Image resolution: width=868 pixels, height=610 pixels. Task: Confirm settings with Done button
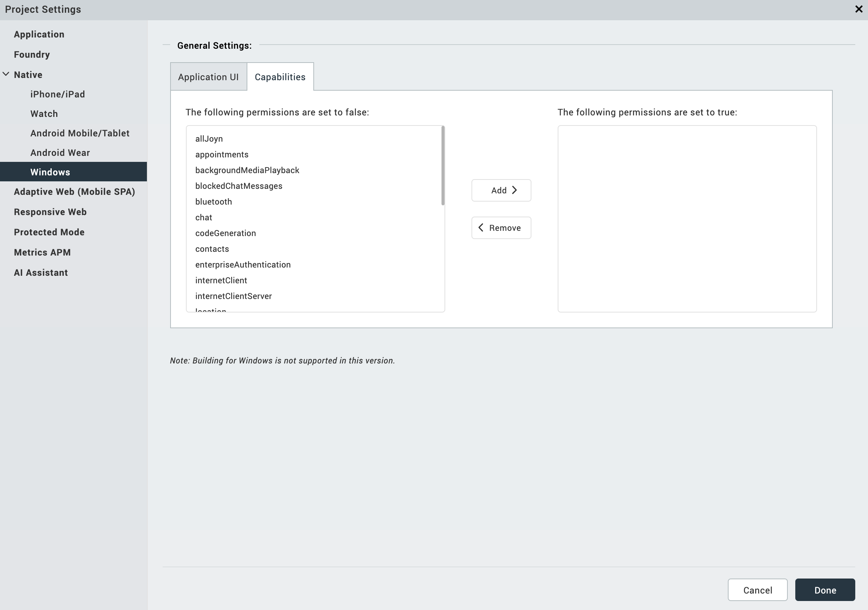(825, 590)
